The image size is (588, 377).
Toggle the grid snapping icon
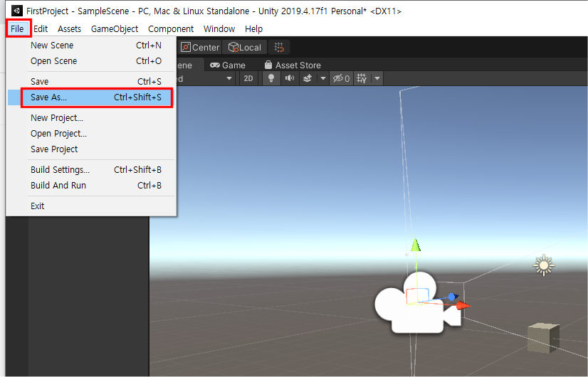click(279, 47)
